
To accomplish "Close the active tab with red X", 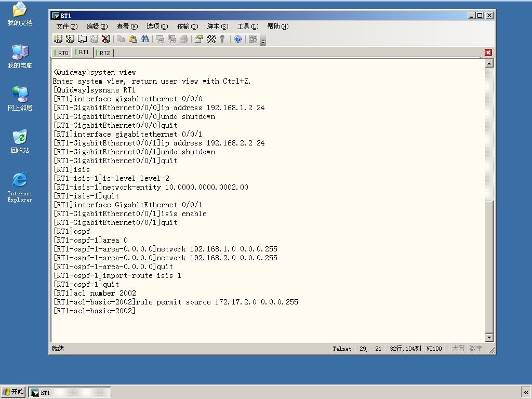I will (488, 52).
